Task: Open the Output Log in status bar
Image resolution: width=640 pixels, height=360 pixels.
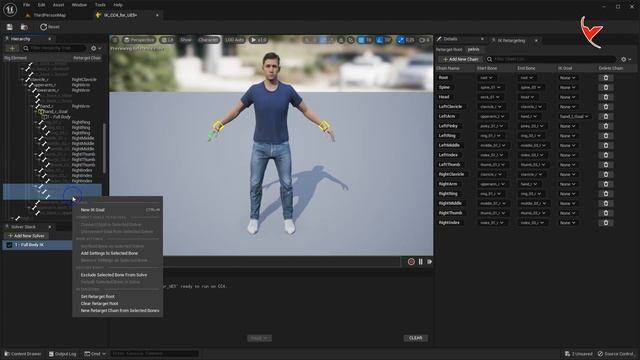Action: click(x=62, y=354)
